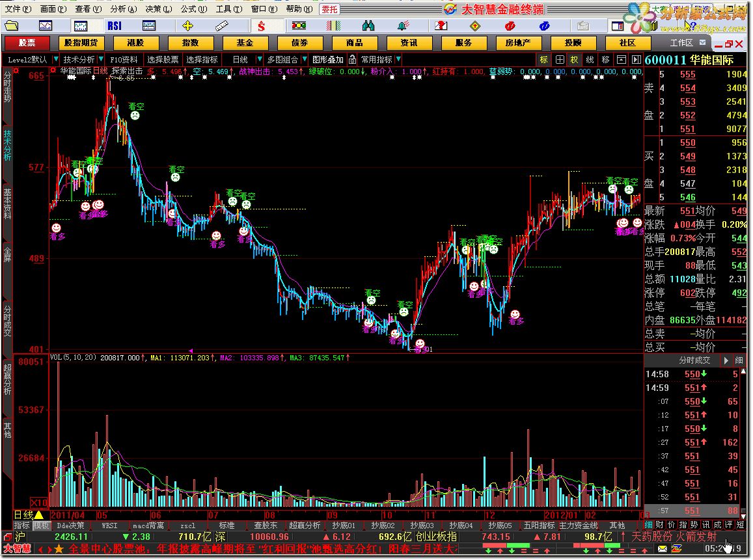Click the window panel icon near 移
Image resolution: width=753 pixels, height=560 pixels.
621,59
